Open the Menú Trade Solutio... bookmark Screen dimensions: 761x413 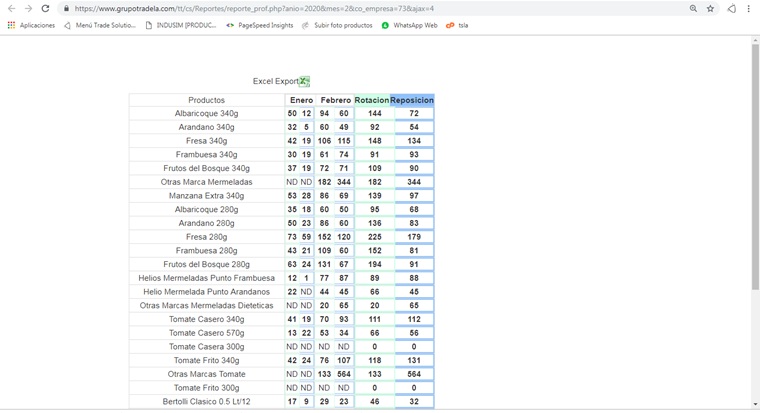pyautogui.click(x=100, y=25)
